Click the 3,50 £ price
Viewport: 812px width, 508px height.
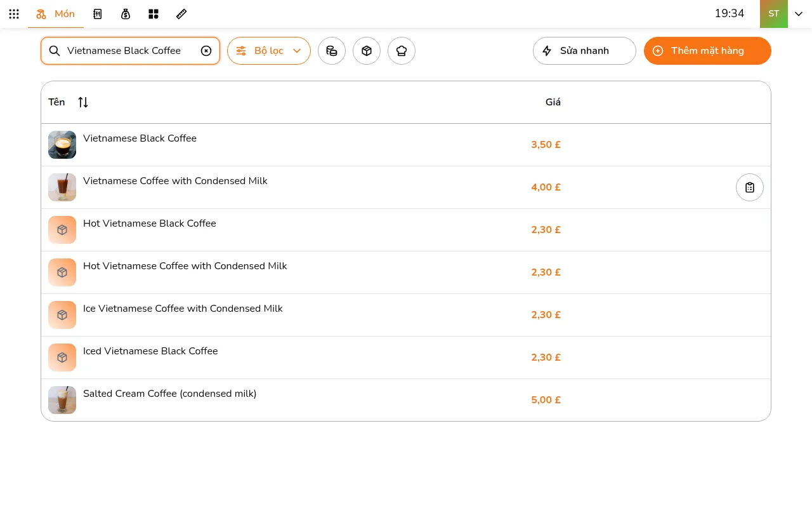pyautogui.click(x=546, y=145)
